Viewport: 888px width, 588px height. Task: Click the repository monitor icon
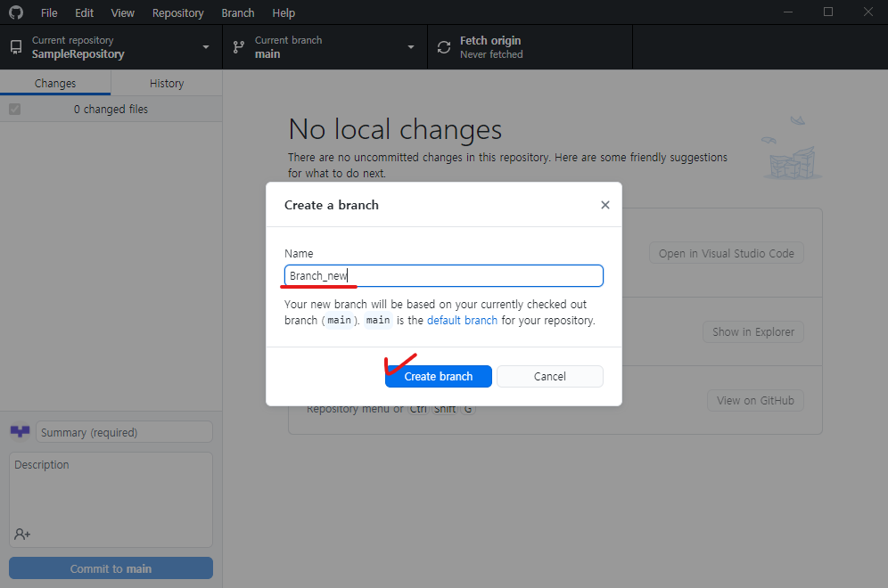click(16, 47)
